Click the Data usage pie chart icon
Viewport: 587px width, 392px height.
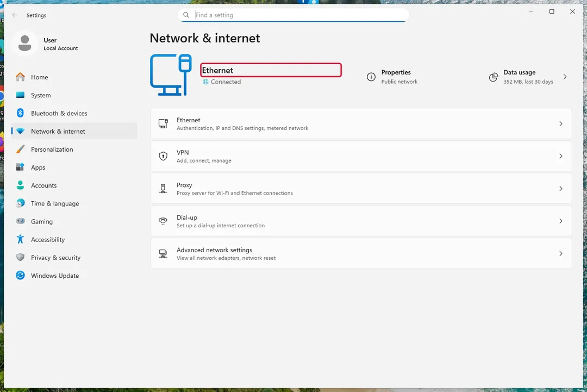pos(494,77)
